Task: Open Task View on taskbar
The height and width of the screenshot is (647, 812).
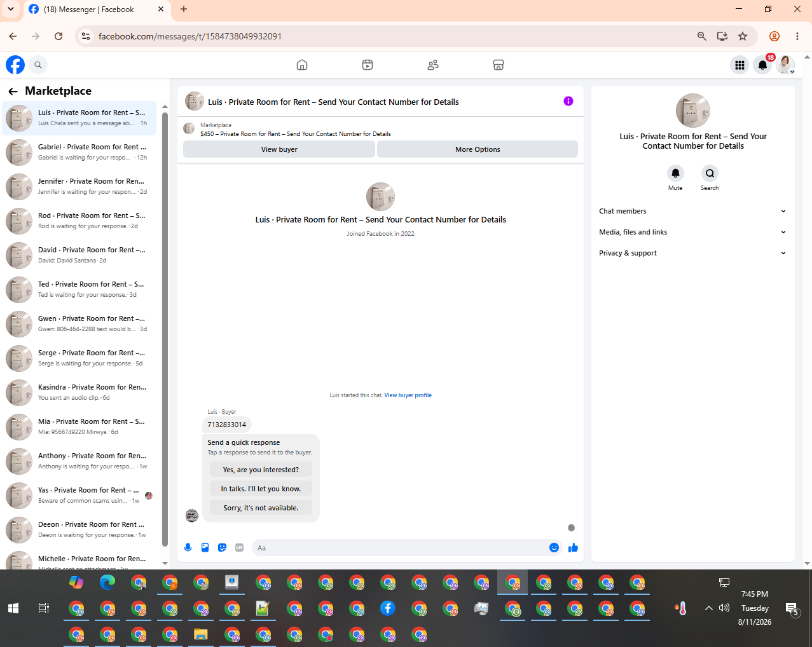Action: click(x=44, y=608)
